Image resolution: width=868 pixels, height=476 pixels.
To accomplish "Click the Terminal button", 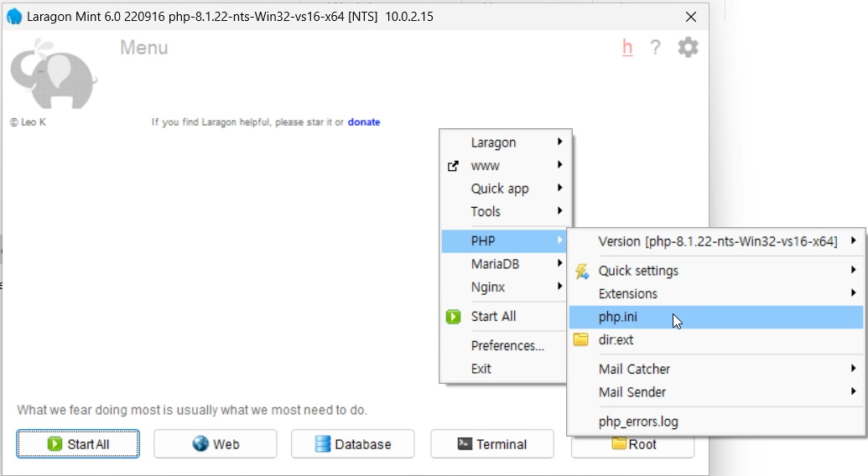I will coord(492,444).
